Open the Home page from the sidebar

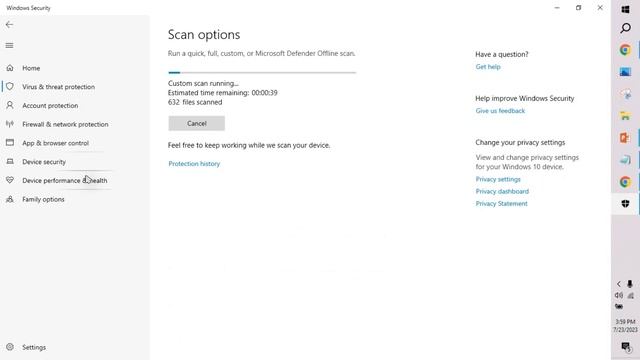[31, 68]
